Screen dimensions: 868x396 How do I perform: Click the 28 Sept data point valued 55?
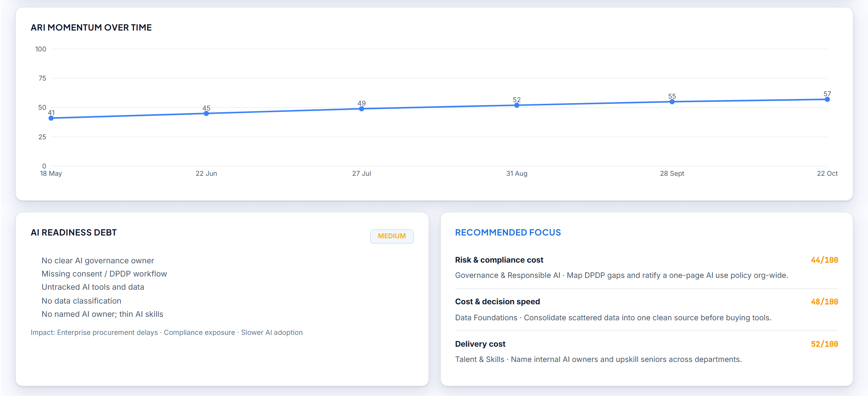[672, 102]
